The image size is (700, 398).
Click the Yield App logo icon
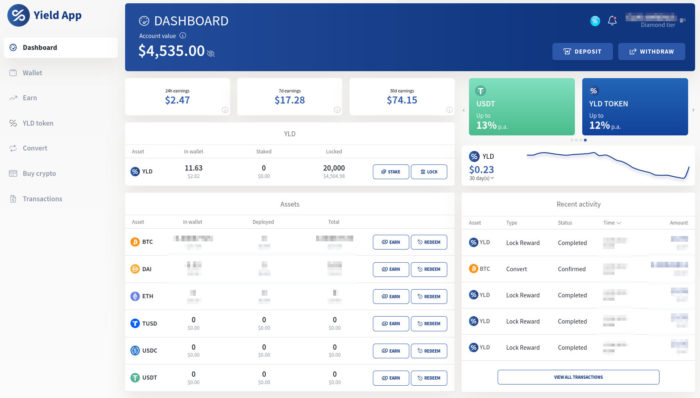[18, 15]
